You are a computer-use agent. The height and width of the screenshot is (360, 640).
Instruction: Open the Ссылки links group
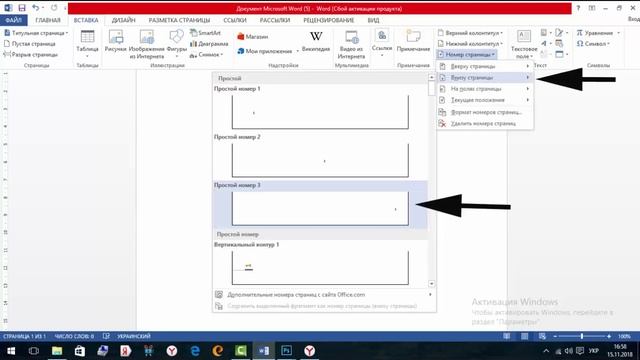click(x=382, y=42)
